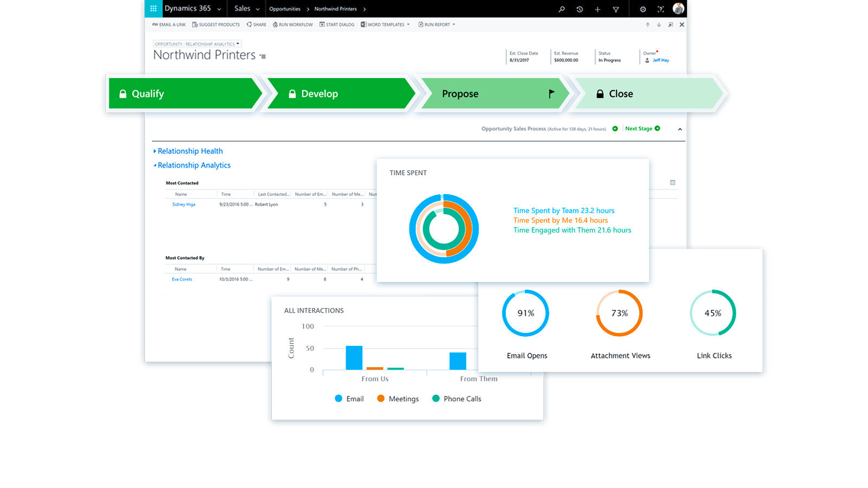Screen dimensions: 868x488
Task: Click the Email Opens 91% gauge
Action: tap(525, 313)
